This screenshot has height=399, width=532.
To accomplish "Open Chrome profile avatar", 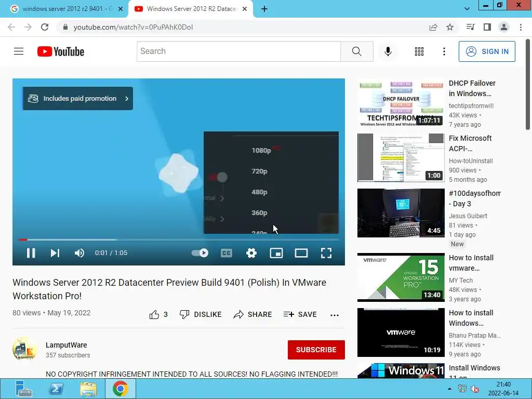I will (x=504, y=27).
